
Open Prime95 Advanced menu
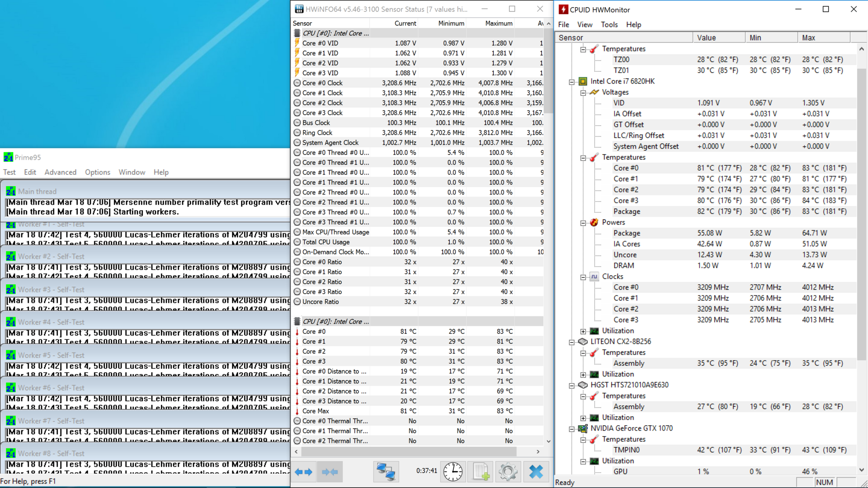click(x=61, y=172)
